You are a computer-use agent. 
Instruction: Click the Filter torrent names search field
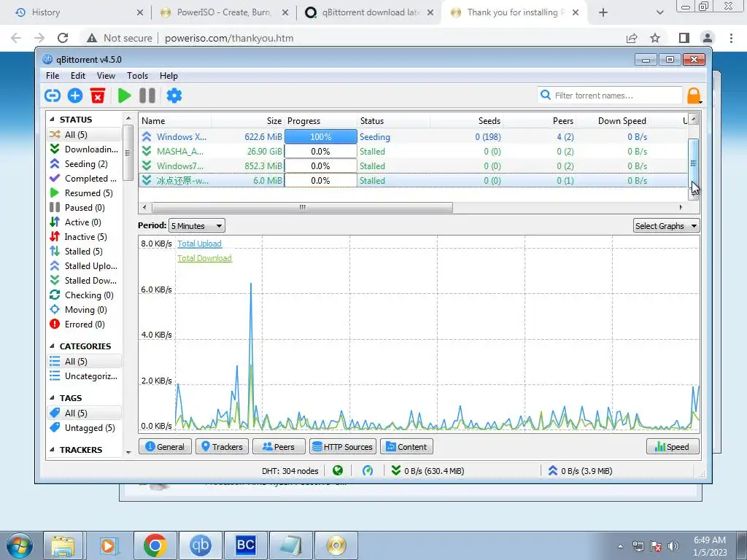click(610, 96)
